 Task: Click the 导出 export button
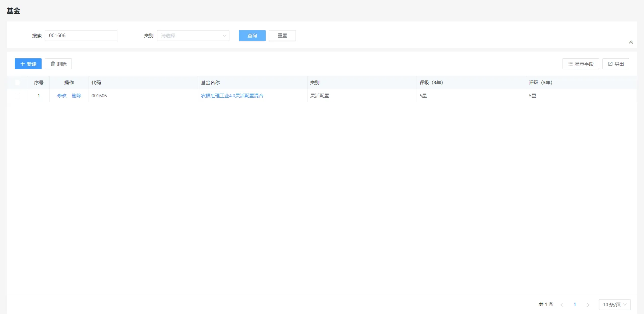pyautogui.click(x=615, y=64)
